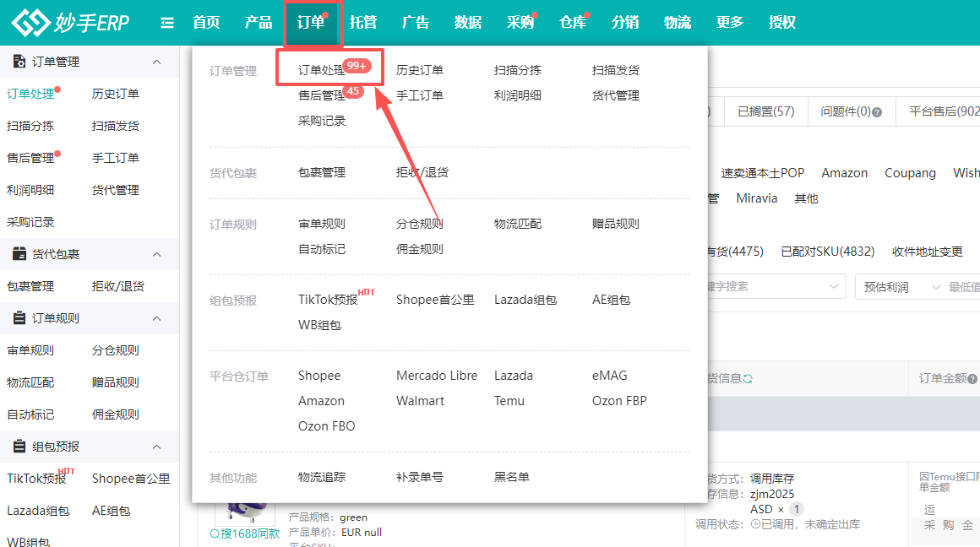Open the 托管 top menu
The width and height of the screenshot is (980, 547).
(x=363, y=23)
